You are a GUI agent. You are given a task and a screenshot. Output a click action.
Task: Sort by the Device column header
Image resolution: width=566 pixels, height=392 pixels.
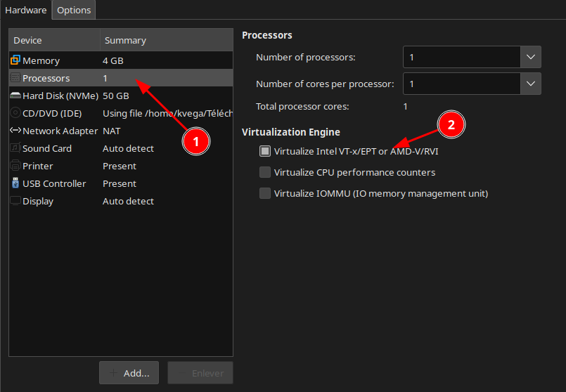click(53, 41)
